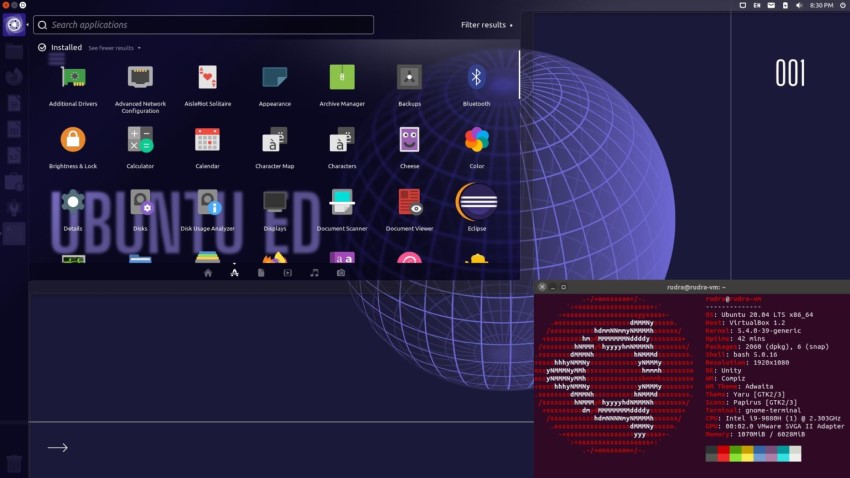
Task: Click the dash results scrollbar
Action: [x=519, y=75]
